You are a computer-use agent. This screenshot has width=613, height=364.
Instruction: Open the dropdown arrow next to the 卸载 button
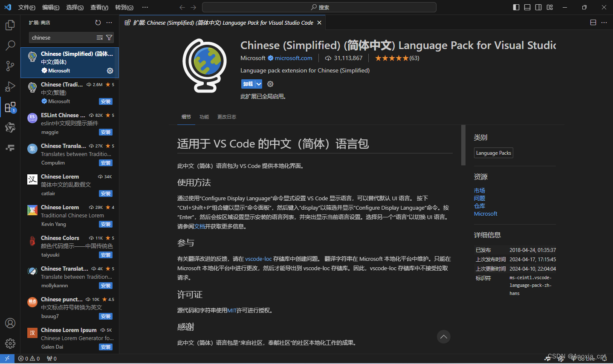pos(258,84)
